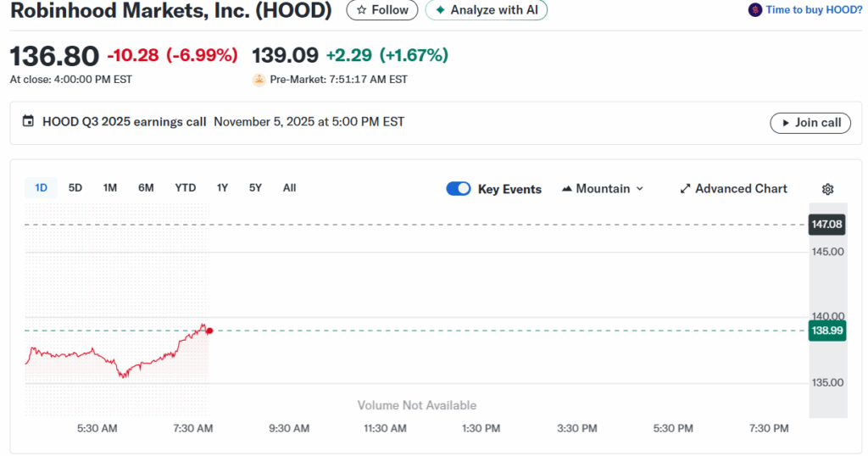Toggle the Key Events switch off

(459, 189)
